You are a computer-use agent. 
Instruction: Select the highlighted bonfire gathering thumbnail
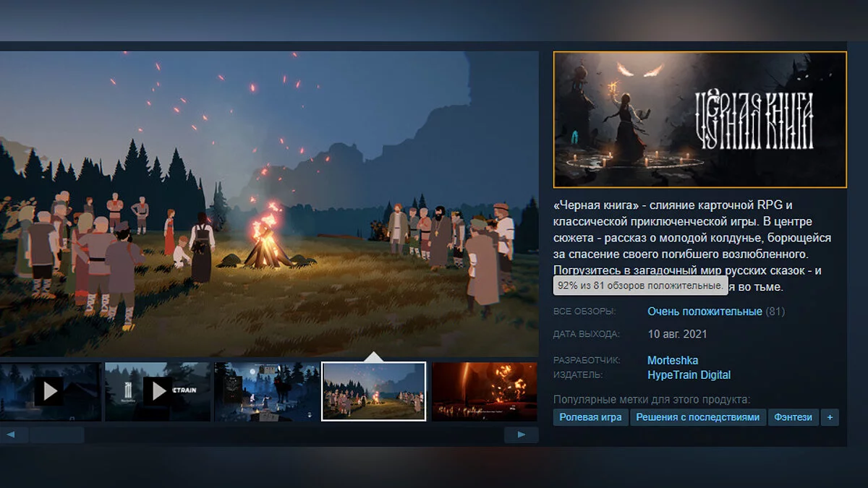(373, 391)
